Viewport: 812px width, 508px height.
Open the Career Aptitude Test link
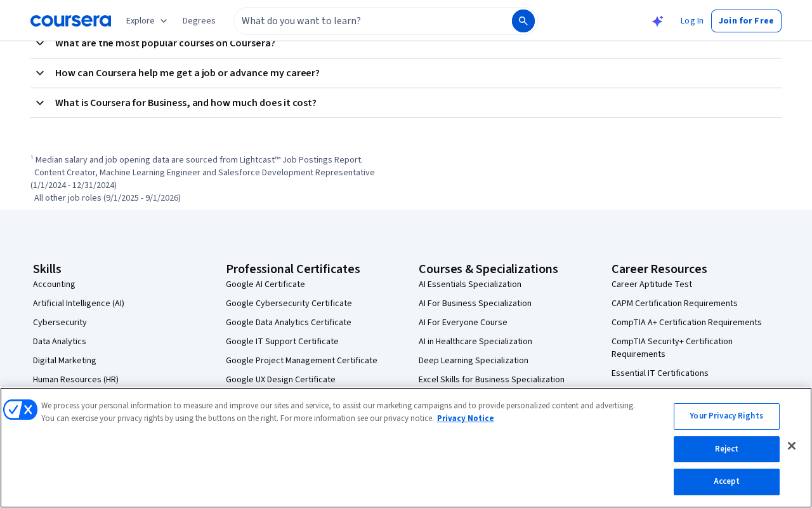(652, 284)
